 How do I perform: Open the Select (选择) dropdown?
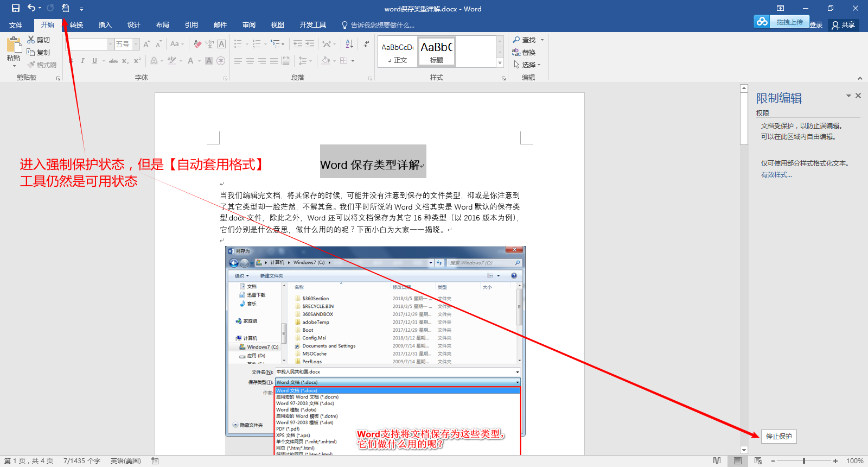527,65
